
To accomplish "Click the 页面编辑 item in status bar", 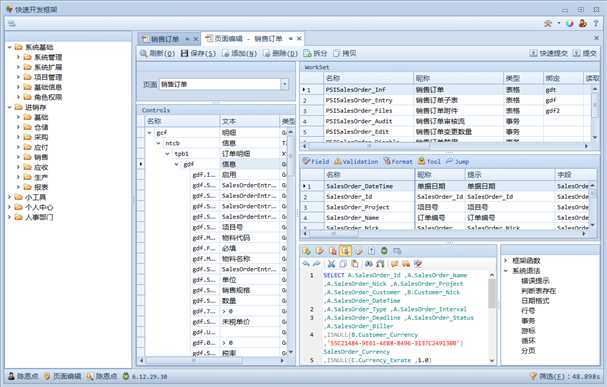I will tap(63, 376).
